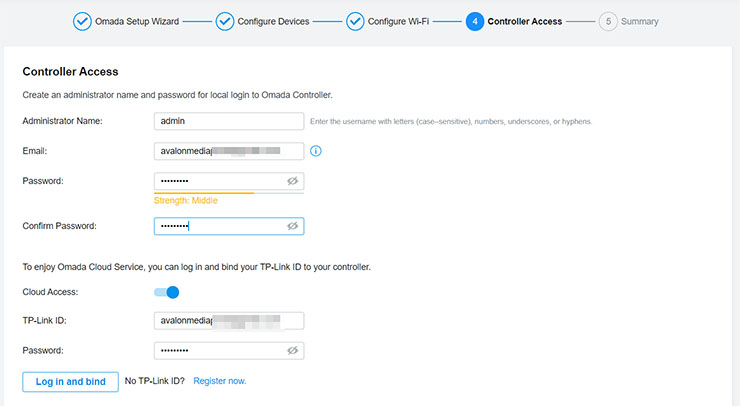Click into the Email input field

pos(229,151)
